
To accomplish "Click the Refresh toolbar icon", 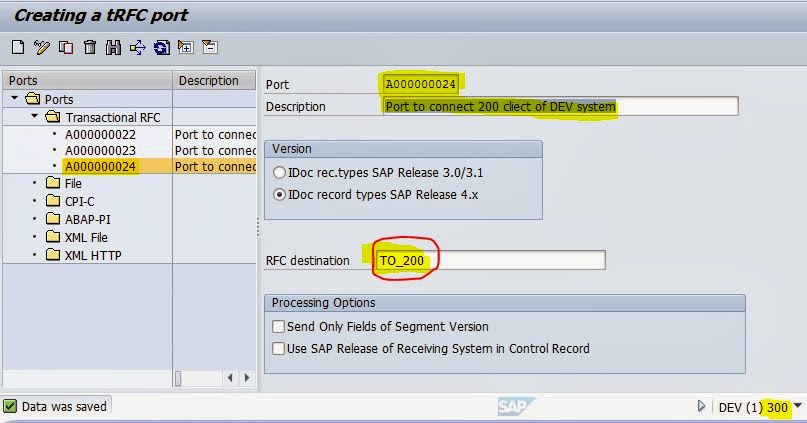I will 162,48.
